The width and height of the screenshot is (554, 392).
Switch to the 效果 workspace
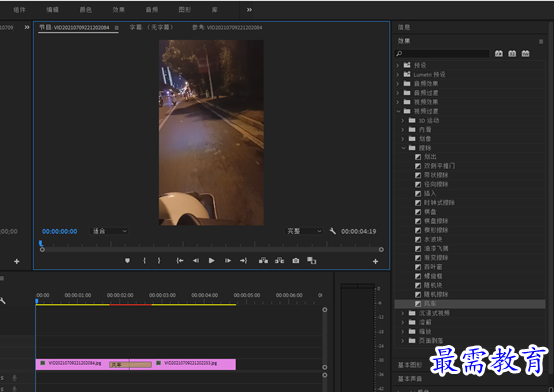coord(119,10)
